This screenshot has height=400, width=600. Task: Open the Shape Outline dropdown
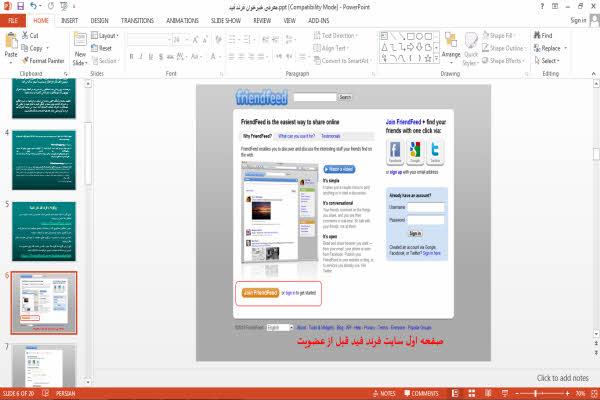[504, 48]
